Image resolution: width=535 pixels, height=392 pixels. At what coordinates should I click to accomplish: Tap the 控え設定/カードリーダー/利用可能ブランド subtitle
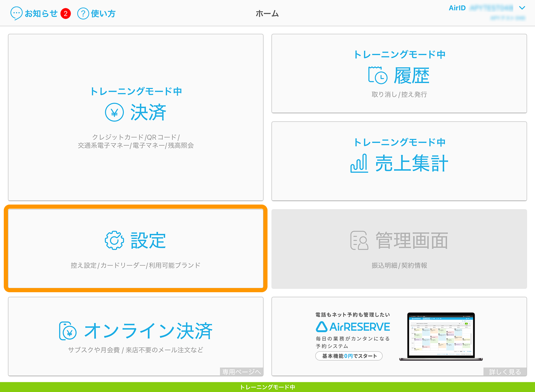coord(135,265)
